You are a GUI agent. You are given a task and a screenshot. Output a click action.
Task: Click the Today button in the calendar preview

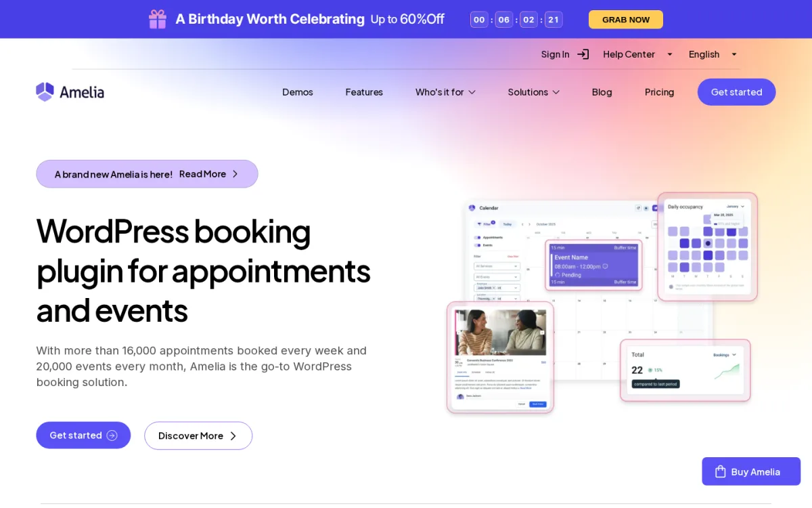coord(507,224)
